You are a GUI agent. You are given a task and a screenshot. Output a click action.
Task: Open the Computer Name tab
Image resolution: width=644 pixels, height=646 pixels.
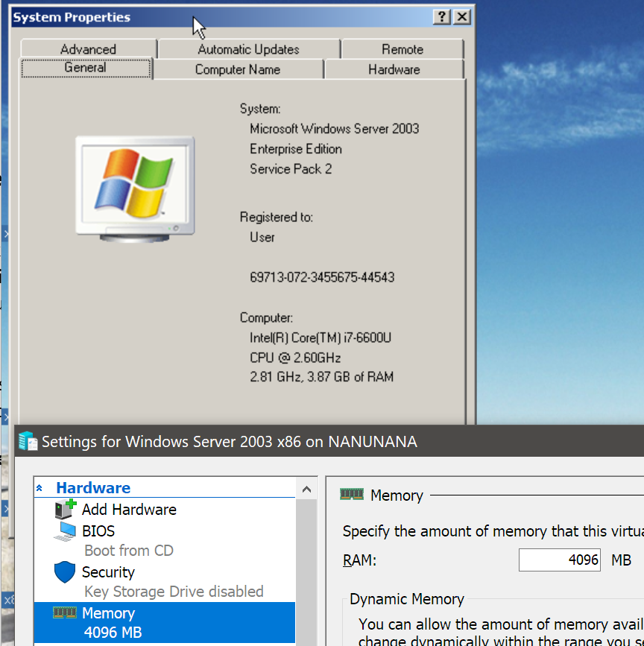pos(238,69)
